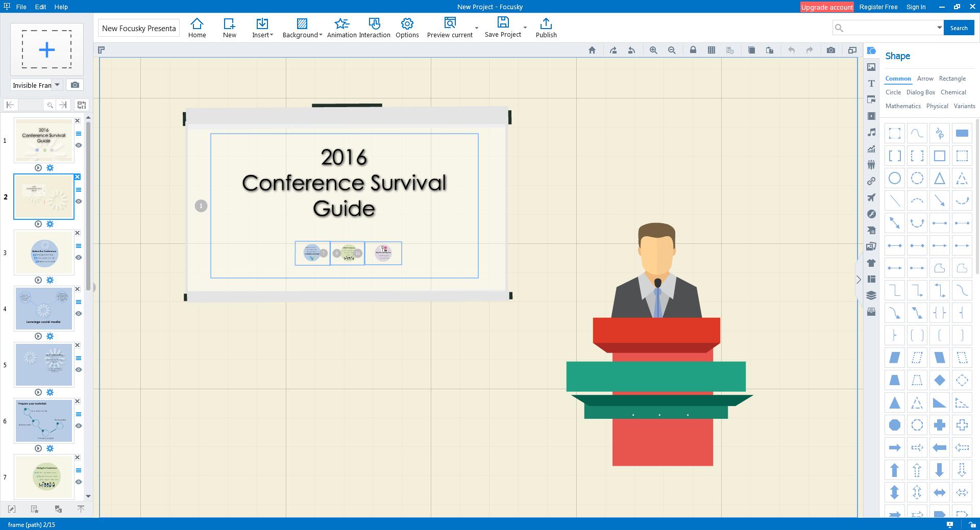Open the Link tool in sidebar
980x530 pixels.
(871, 181)
